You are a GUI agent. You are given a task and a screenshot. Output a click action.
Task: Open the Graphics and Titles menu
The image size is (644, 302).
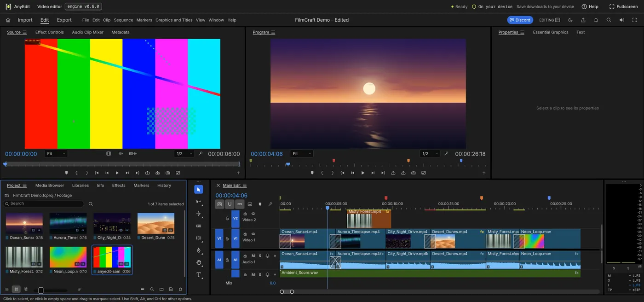click(x=174, y=20)
